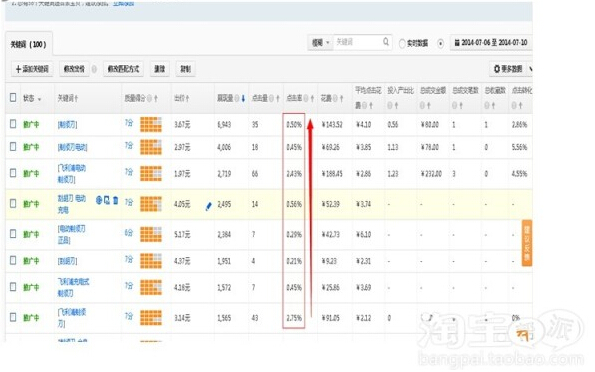Click middle action icon in highlighted 4.05元 row
The width and height of the screenshot is (595, 372).
point(107,200)
